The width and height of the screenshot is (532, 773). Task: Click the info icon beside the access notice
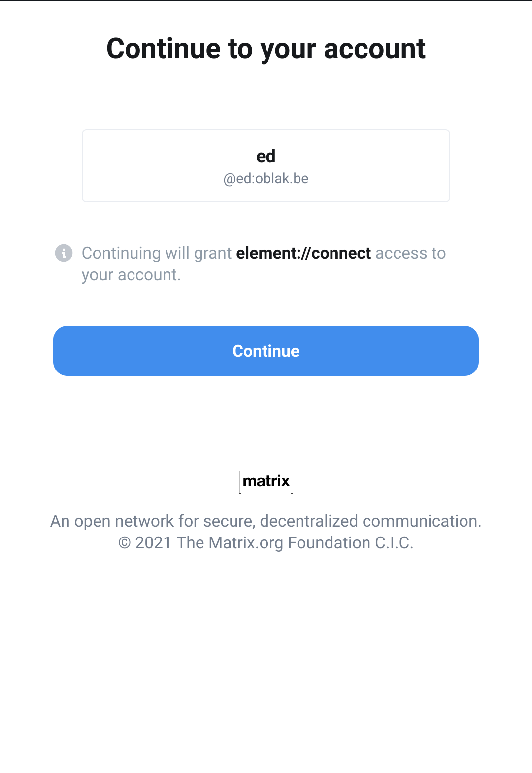[64, 253]
